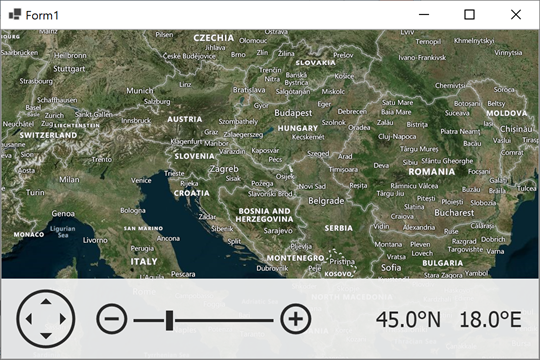Click the Form1 window title text
Image resolution: width=540 pixels, height=360 pixels.
point(42,15)
